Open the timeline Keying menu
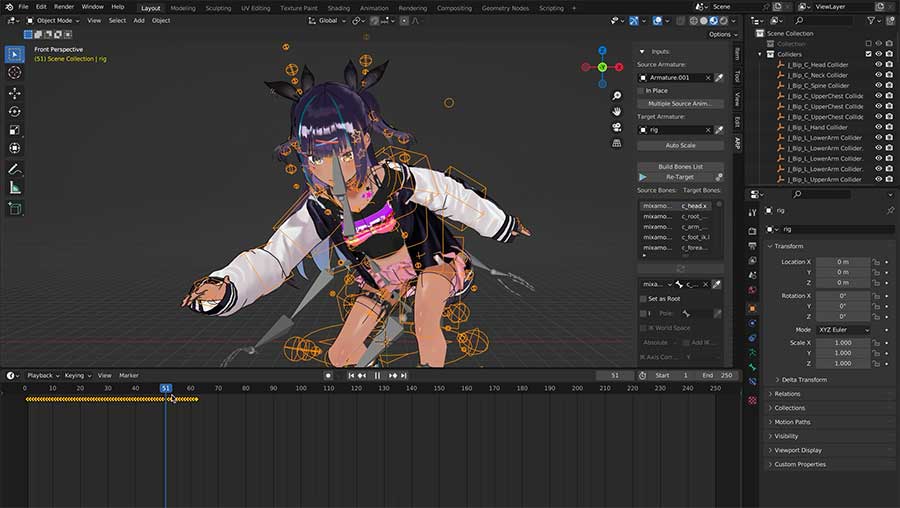 click(77, 375)
